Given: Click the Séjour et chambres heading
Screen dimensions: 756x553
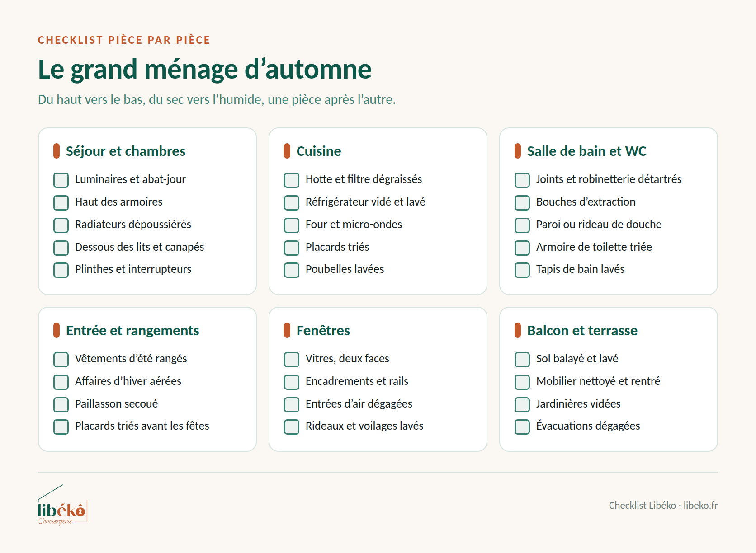Looking at the screenshot, I should click(x=126, y=151).
